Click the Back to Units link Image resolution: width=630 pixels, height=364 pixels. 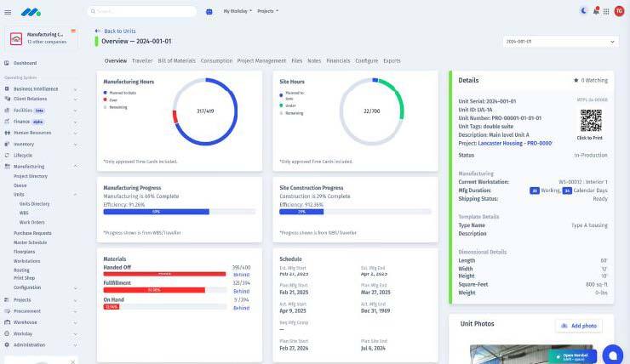click(116, 31)
